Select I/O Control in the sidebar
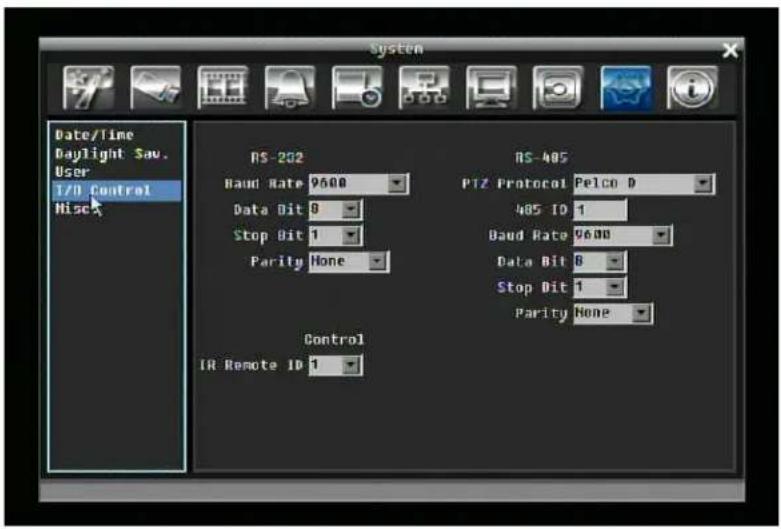This screenshot has width=781, height=529. click(117, 191)
